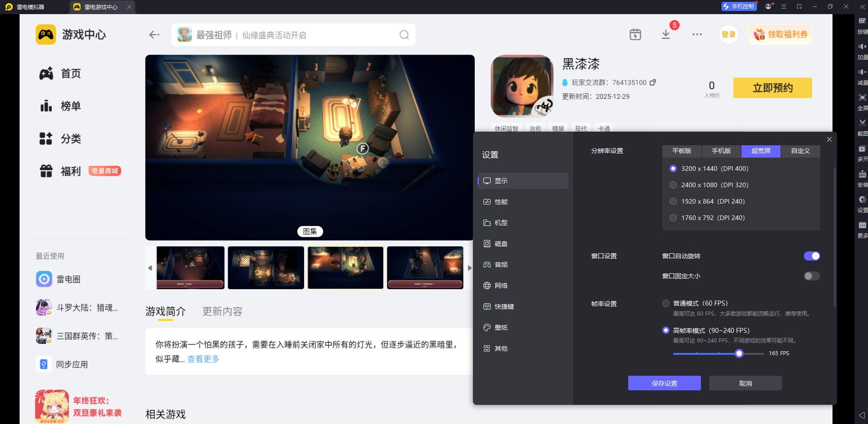
Task: Open 网络 network settings
Action: [x=523, y=286]
